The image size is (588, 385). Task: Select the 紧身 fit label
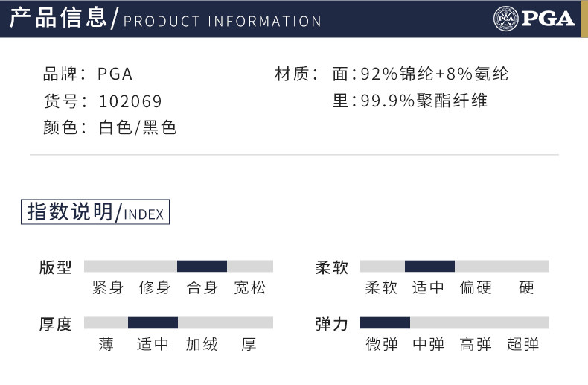pos(108,287)
